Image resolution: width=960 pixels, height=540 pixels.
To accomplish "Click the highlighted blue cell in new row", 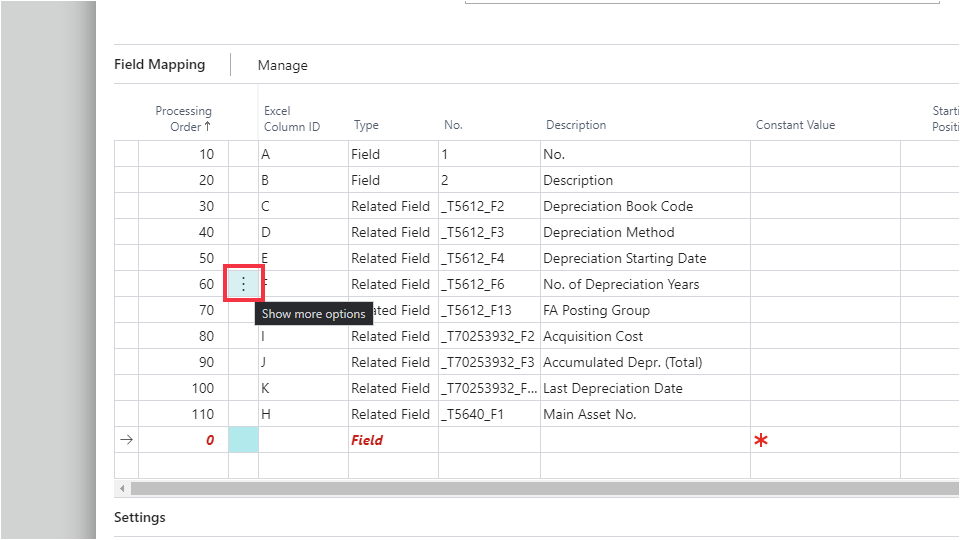I will (x=244, y=440).
